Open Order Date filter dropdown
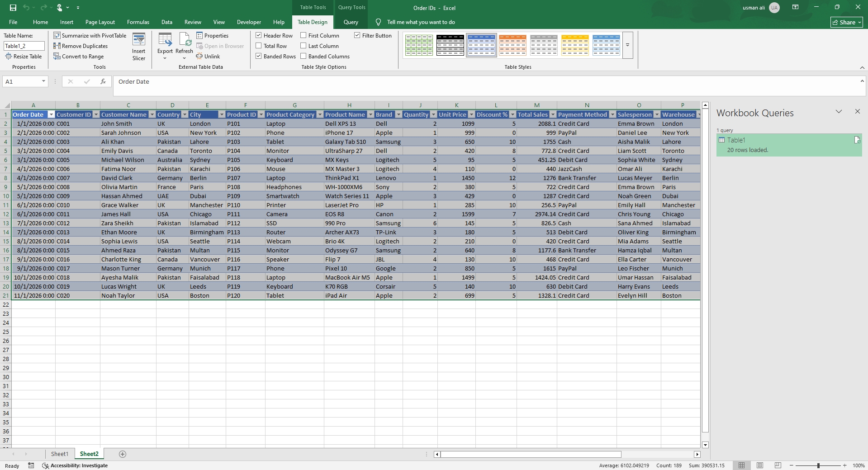 pyautogui.click(x=51, y=115)
